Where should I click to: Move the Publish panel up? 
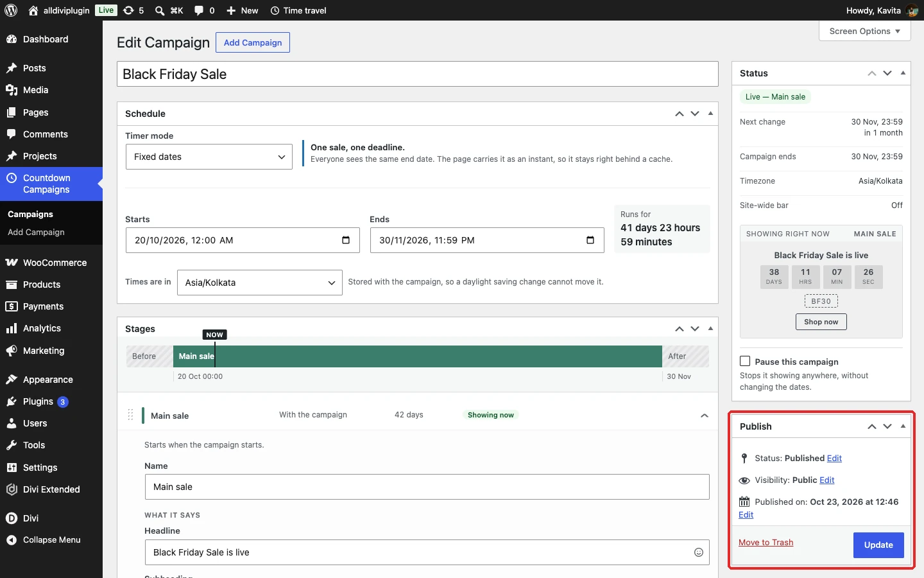(872, 426)
